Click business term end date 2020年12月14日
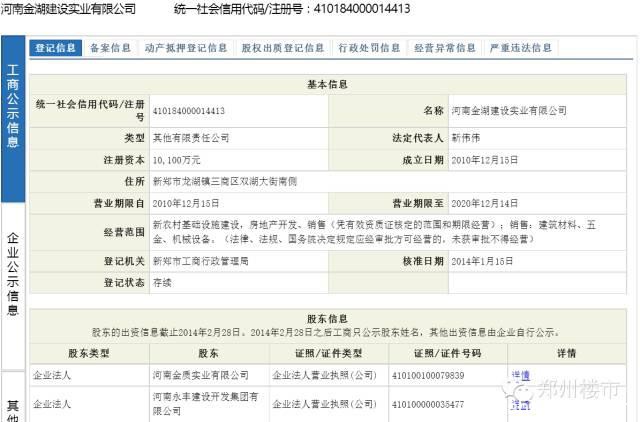This screenshot has height=422, width=640. pos(484,203)
